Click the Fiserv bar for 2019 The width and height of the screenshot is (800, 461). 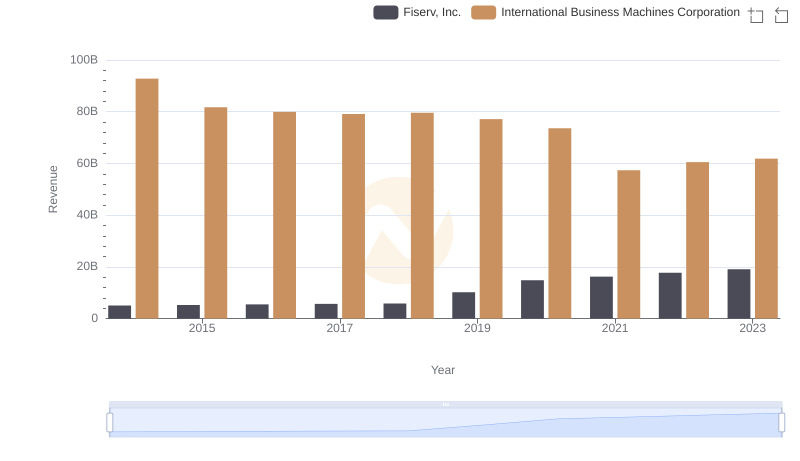point(463,305)
